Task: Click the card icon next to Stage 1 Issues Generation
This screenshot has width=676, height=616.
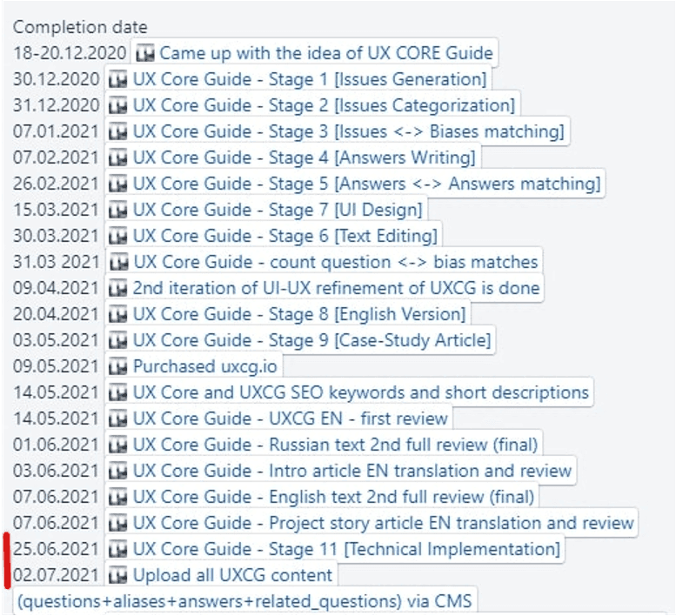Action: pyautogui.click(x=119, y=80)
